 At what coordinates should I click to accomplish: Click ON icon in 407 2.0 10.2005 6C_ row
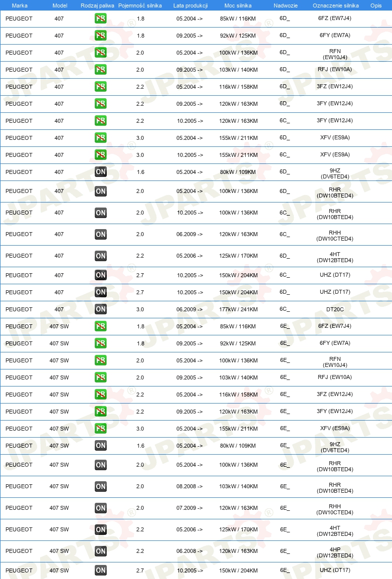(100, 213)
